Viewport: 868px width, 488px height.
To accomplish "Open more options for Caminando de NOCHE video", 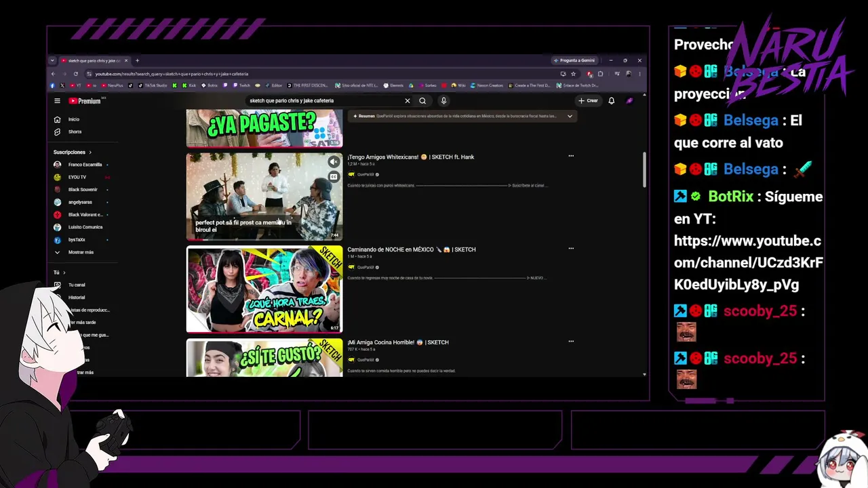I will [571, 248].
